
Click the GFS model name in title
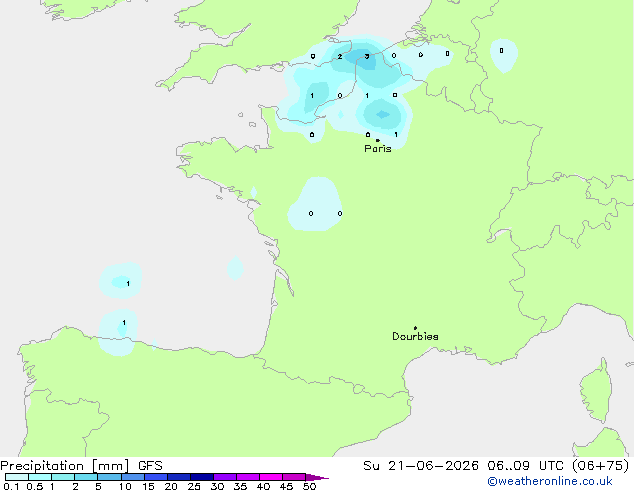150,466
